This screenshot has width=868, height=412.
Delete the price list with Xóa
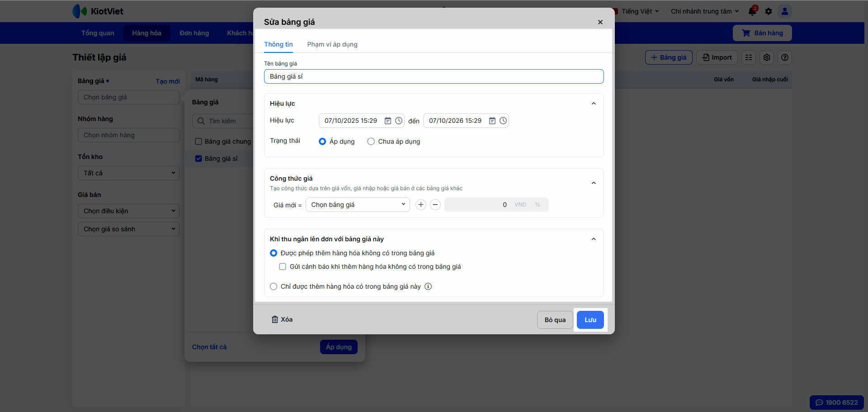(282, 319)
